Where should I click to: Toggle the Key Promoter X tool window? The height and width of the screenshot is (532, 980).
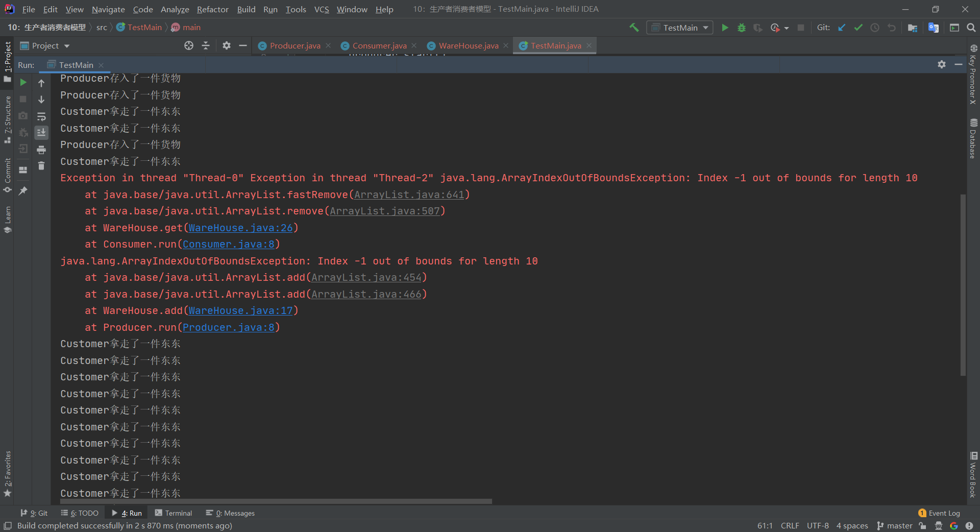click(x=973, y=75)
